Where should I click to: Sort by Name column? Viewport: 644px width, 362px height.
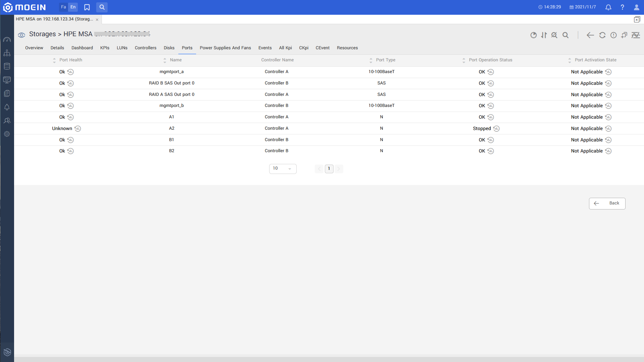165,60
